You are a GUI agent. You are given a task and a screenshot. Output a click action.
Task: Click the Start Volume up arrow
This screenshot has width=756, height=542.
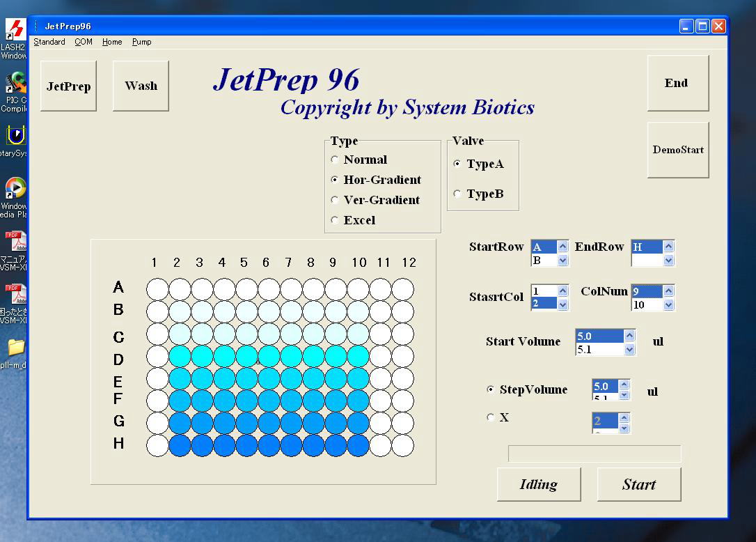629,335
